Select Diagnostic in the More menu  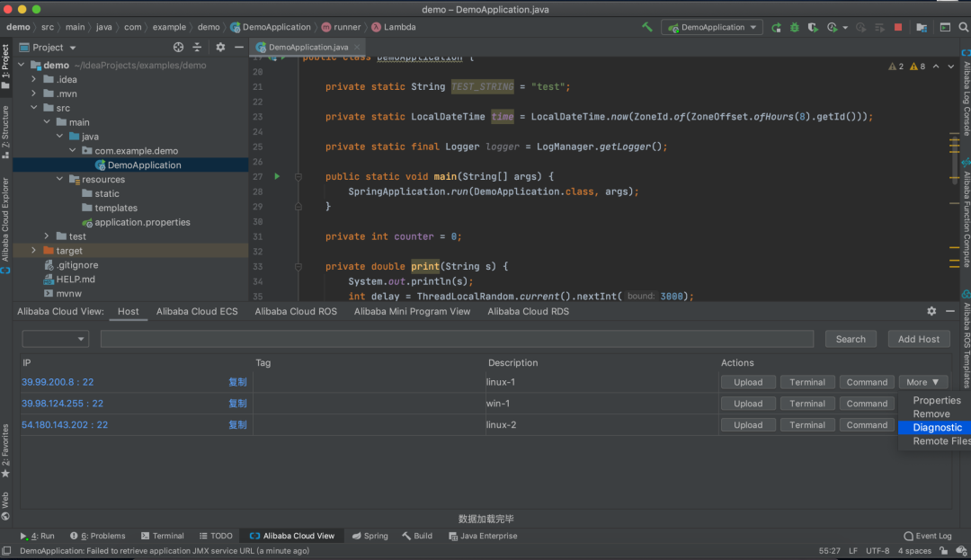point(937,428)
